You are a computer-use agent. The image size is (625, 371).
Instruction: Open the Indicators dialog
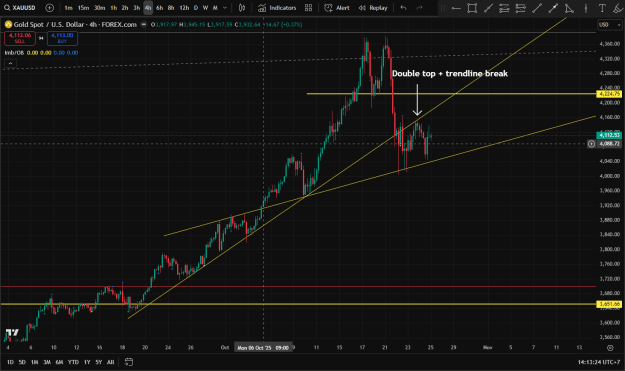277,8
